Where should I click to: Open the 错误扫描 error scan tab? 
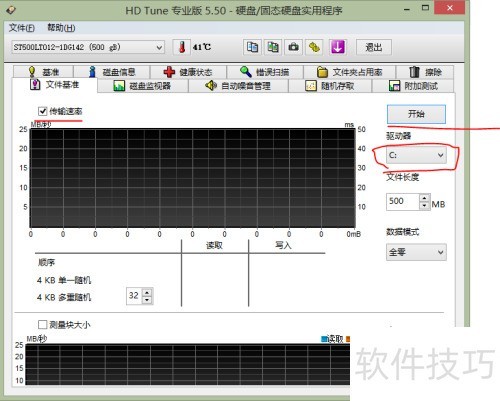point(265,72)
